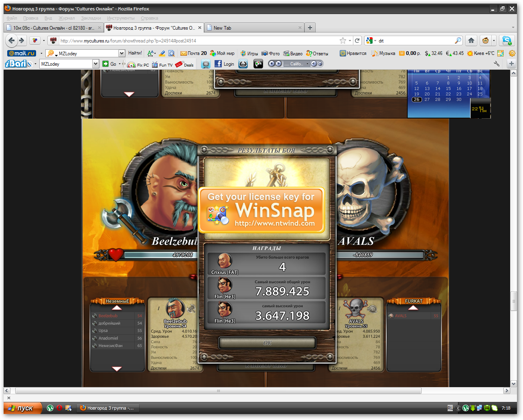This screenshot has width=523, height=420.
Task: Go forward to the next page
Action: click(x=22, y=40)
